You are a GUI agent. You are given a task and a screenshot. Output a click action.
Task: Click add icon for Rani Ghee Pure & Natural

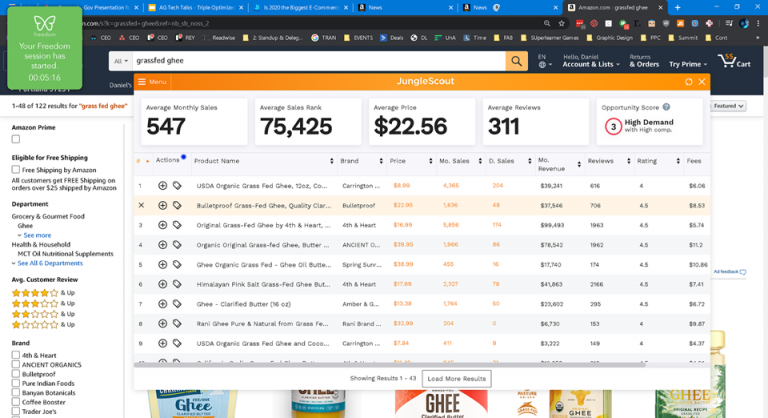pos(163,323)
